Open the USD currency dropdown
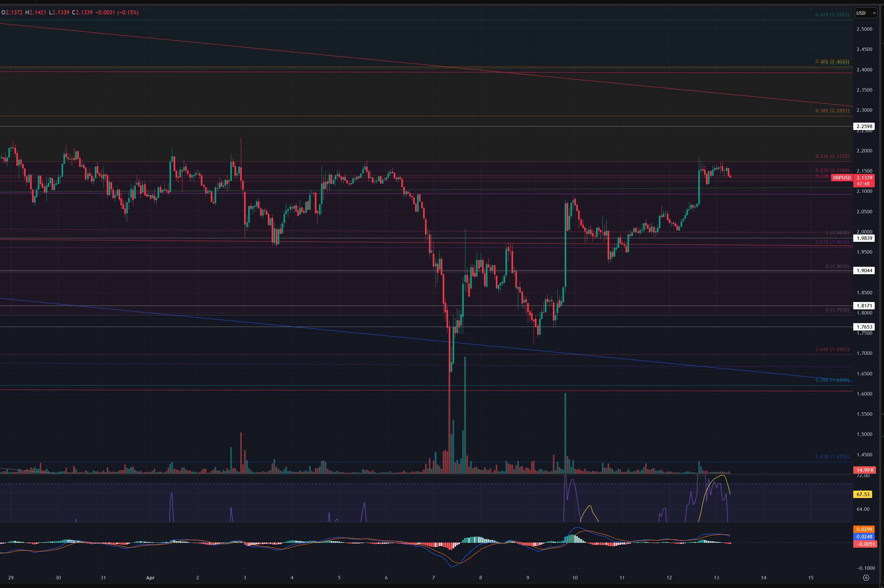The height and width of the screenshot is (588, 884). tap(866, 13)
